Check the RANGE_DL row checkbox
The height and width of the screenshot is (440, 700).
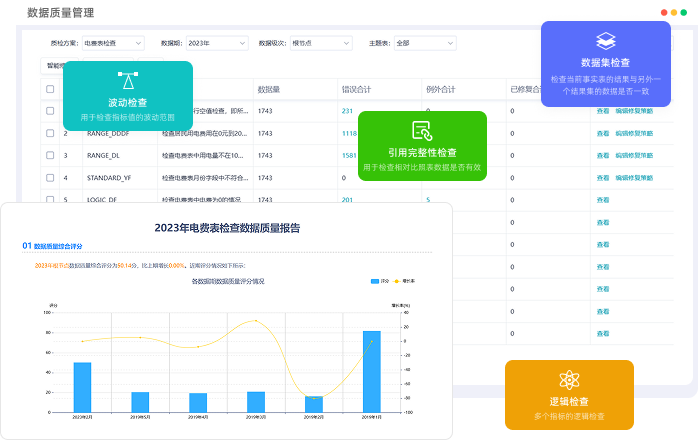(50, 155)
